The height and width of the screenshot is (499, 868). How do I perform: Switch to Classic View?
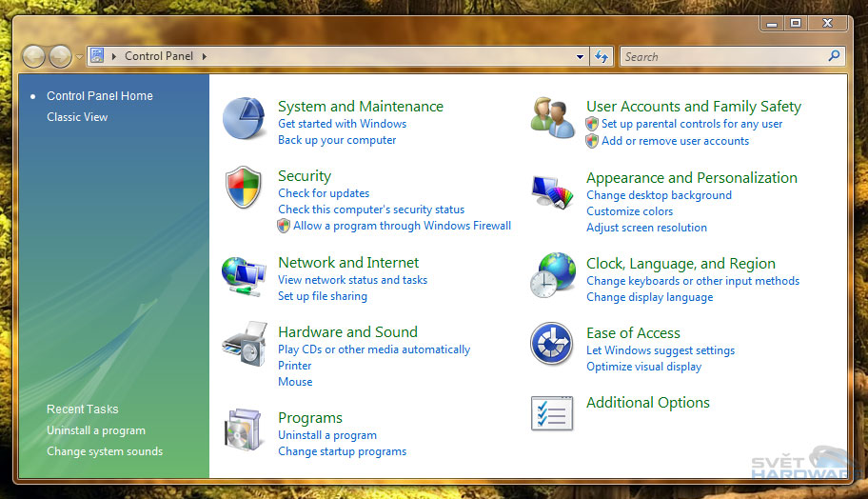tap(77, 117)
